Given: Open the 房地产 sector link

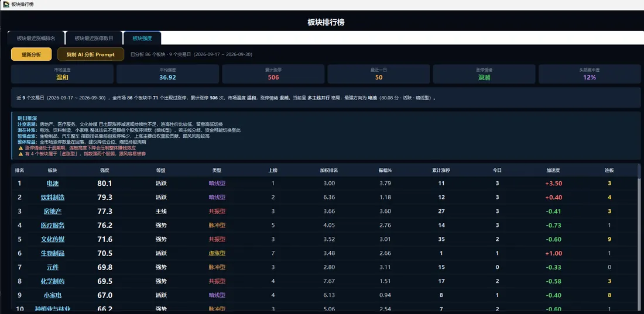Looking at the screenshot, I should [53, 212].
